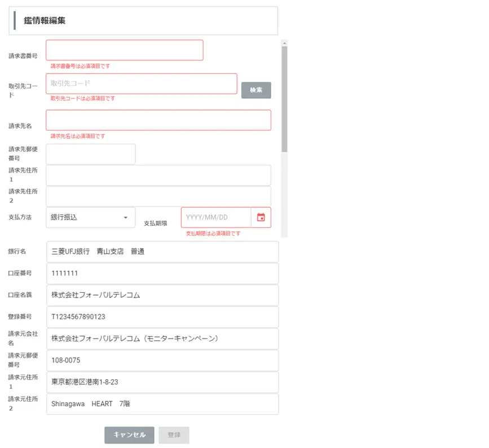Focus the 取引先コード input field
This screenshot has height=448, width=489.
pos(141,84)
